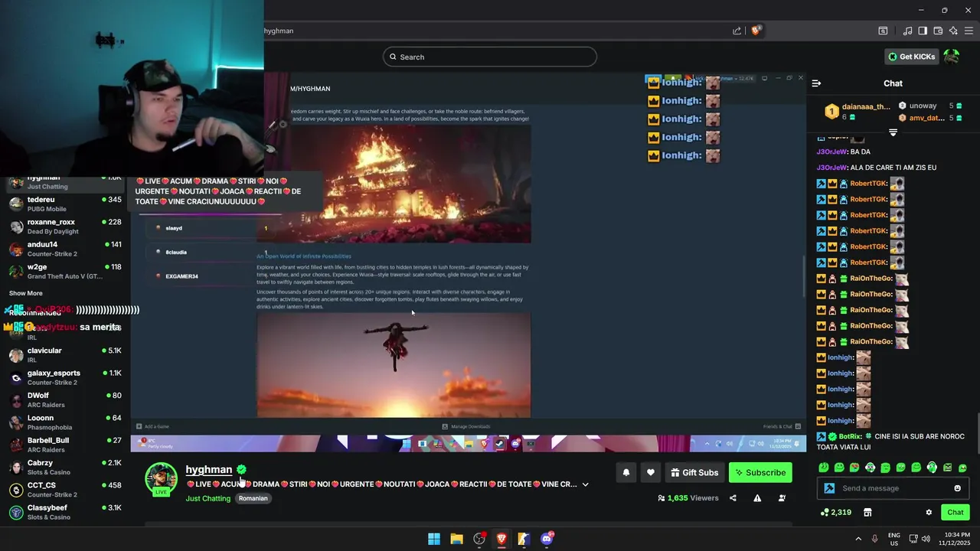Click the moderator gavel badge icon
The image size is (980, 551).
(x=829, y=488)
